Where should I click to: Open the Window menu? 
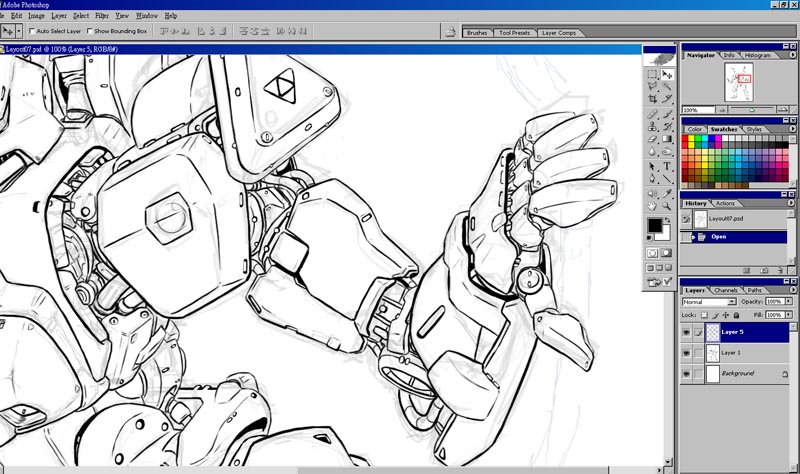[147, 16]
